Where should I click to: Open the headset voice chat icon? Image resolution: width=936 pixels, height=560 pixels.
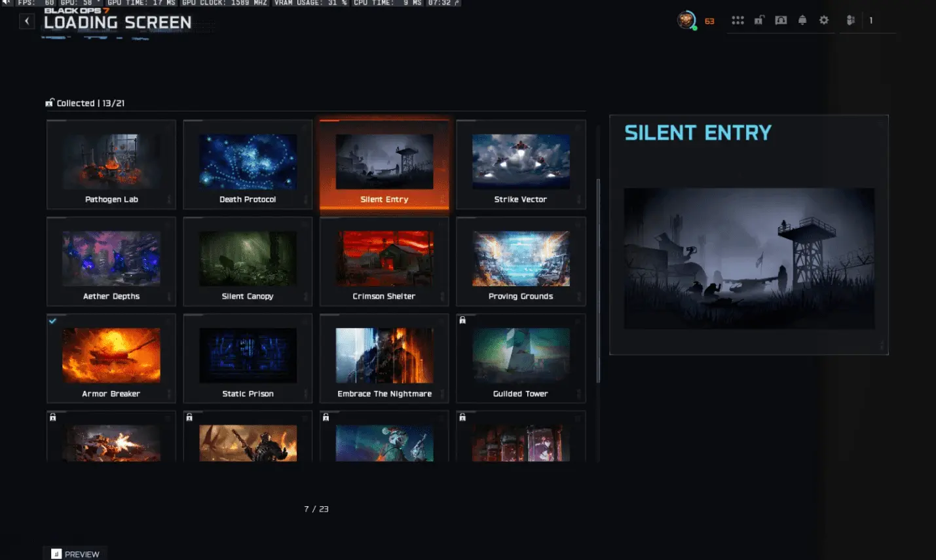coord(781,20)
